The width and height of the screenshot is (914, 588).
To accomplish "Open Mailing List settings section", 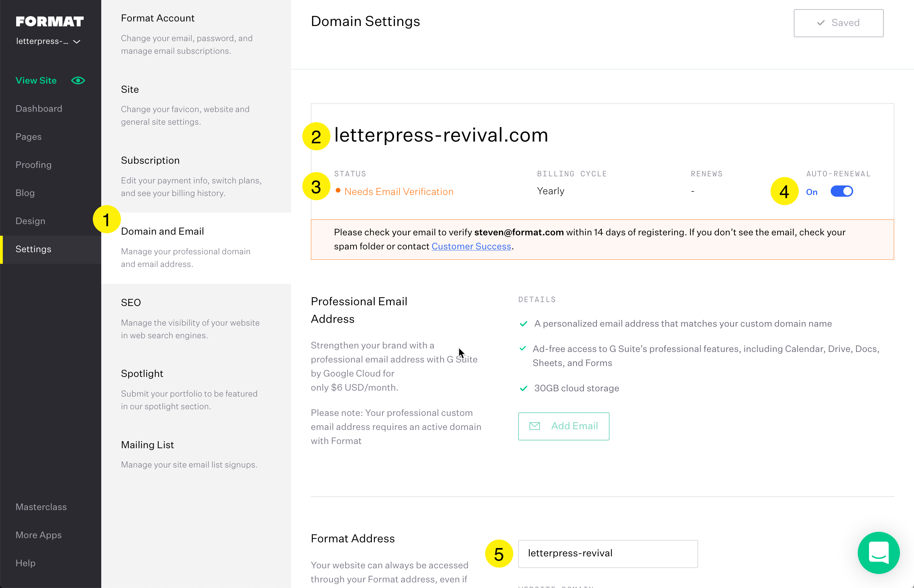I will [x=196, y=455].
